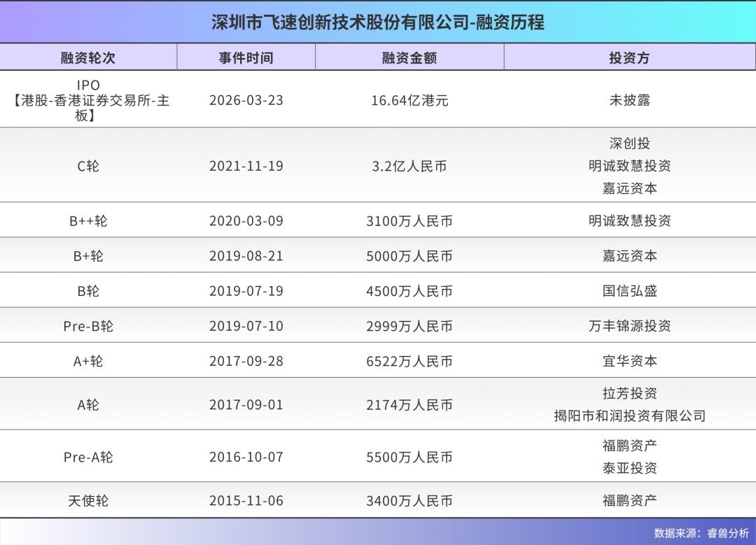Open 揭阳市和润投资有限公司 investor entry
Image resolution: width=756 pixels, height=545 pixels.
click(629, 416)
